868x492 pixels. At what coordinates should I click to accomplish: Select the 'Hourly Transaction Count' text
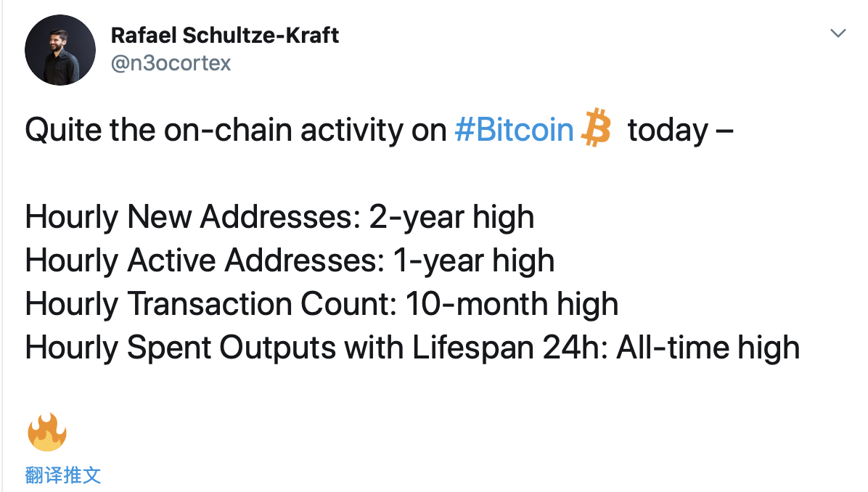pyautogui.click(x=211, y=304)
